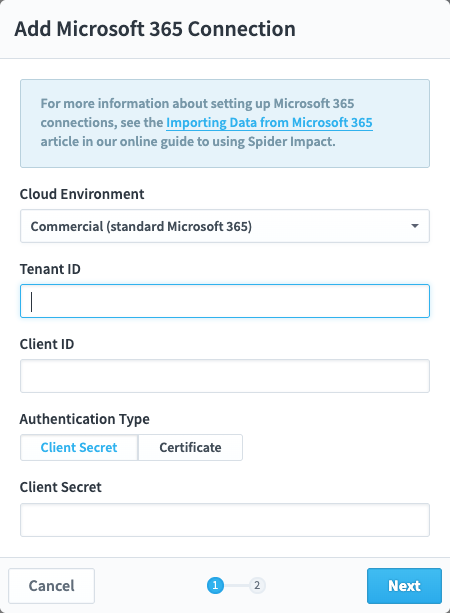Switch authentication type to Certificate
The width and height of the screenshot is (450, 613).
point(190,447)
